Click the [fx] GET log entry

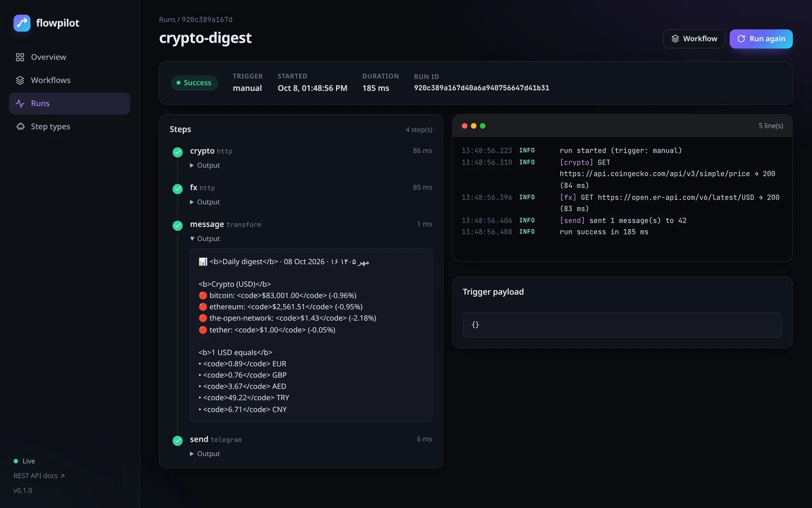click(x=669, y=203)
